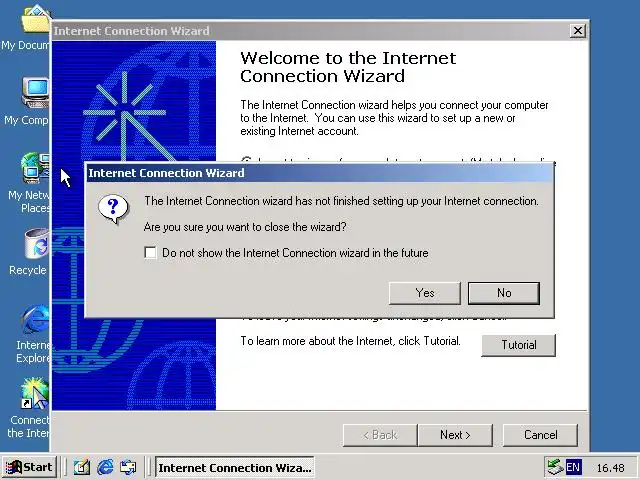Click the question mark dialog icon
Screen dimensions: 640x480
113,209
